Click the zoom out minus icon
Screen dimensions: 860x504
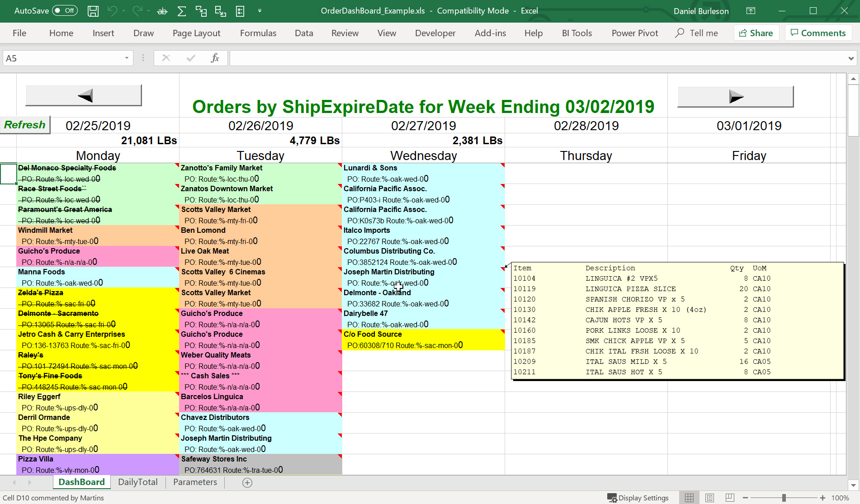(x=746, y=498)
